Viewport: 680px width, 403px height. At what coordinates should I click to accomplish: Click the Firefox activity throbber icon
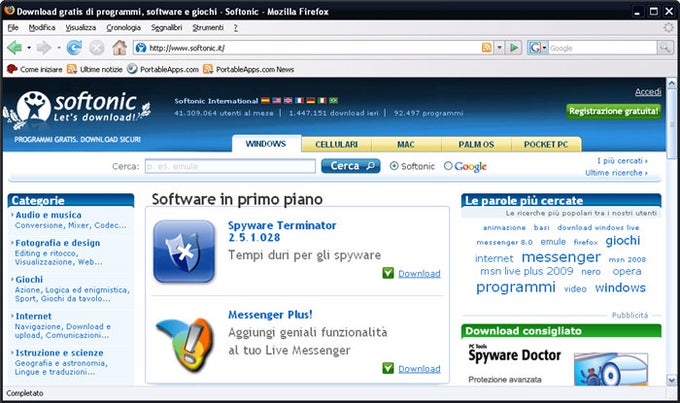(669, 28)
